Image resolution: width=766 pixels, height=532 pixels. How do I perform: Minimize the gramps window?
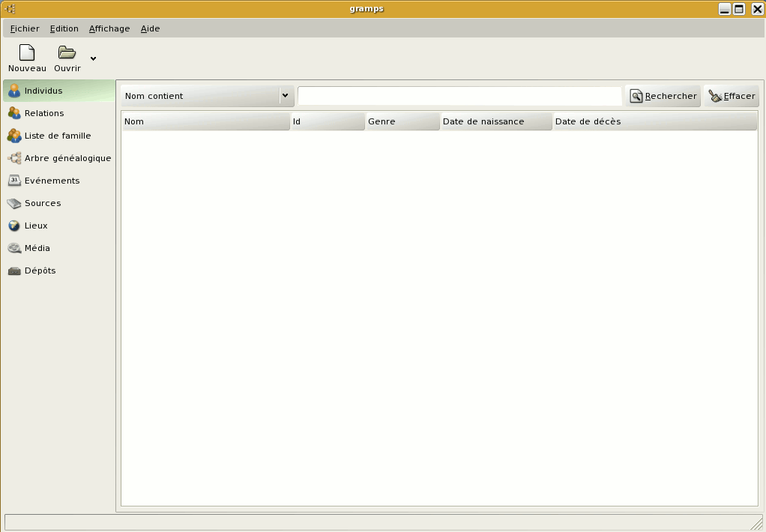(x=725, y=9)
